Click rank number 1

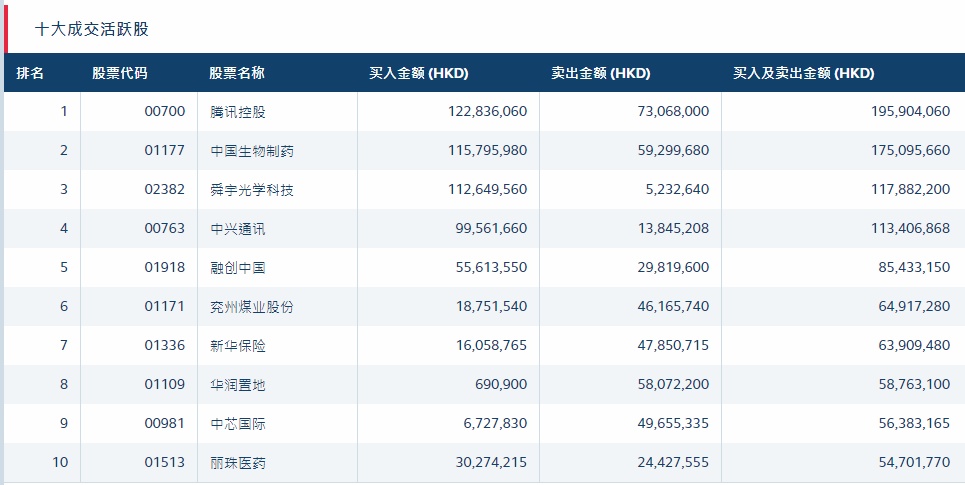pyautogui.click(x=64, y=111)
